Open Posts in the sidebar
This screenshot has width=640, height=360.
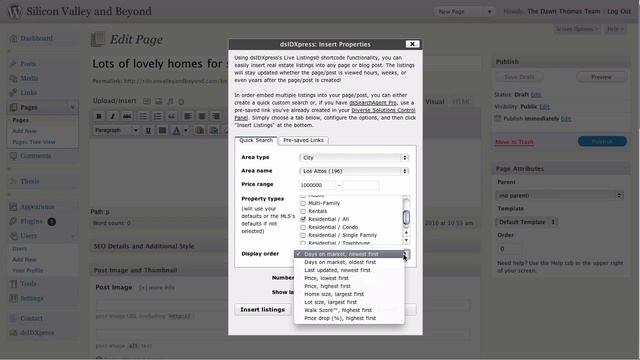28,64
